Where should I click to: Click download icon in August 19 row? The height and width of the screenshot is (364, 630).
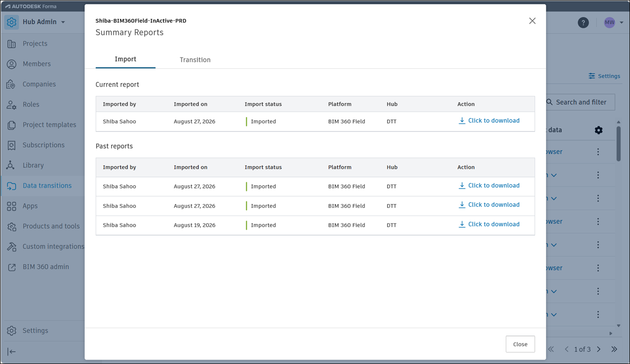(x=462, y=224)
